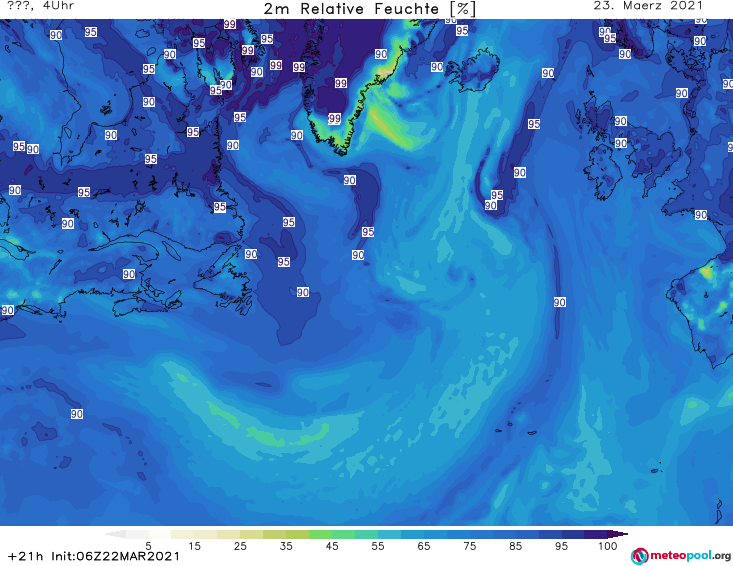Viewport: 733px width, 566px height.
Task: Click the date "23. Maerz 2021"
Action: tap(648, 6)
